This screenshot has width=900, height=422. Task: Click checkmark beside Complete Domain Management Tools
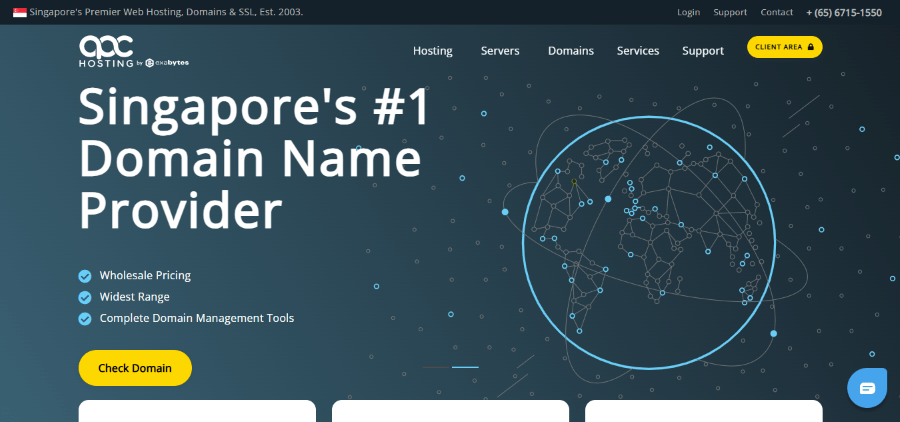pos(85,319)
